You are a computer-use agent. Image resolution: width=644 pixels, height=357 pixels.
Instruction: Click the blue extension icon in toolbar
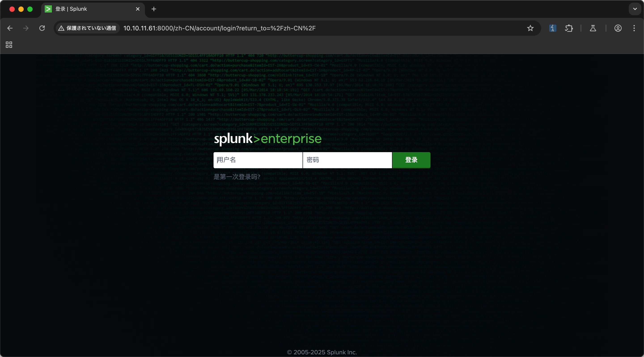pos(553,28)
